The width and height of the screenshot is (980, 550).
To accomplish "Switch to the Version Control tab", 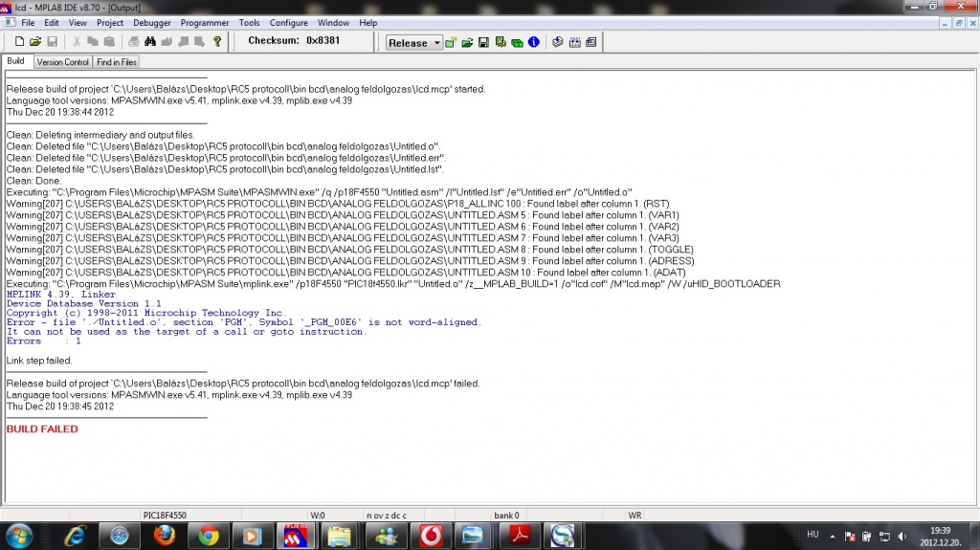I will pyautogui.click(x=62, y=62).
